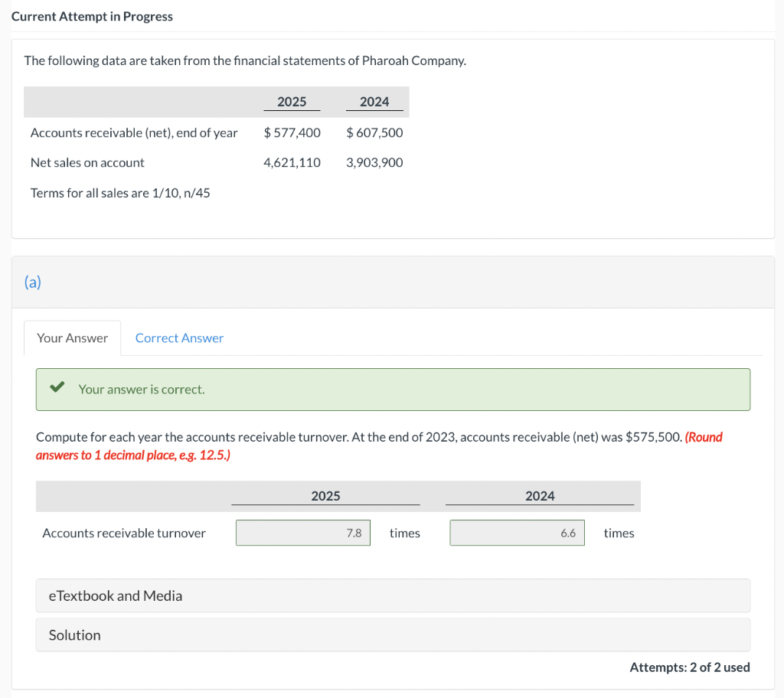Click Accounts receivable turnover row label
This screenshot has width=784, height=698.
tap(124, 533)
